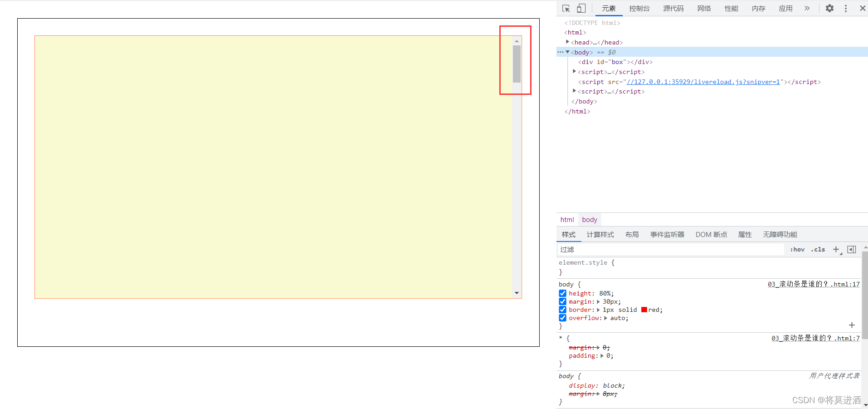Select html in the breadcrumb bar
The width and height of the screenshot is (868, 409).
(567, 220)
